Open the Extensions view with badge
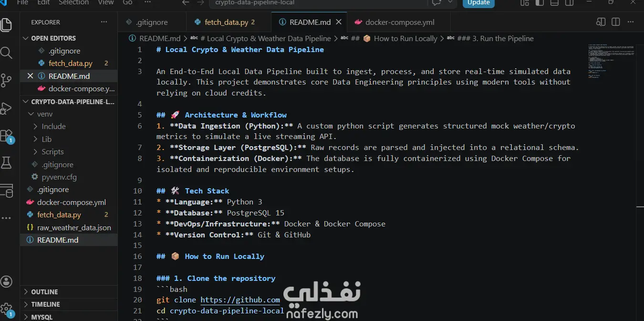The image size is (644, 321). [x=6, y=136]
